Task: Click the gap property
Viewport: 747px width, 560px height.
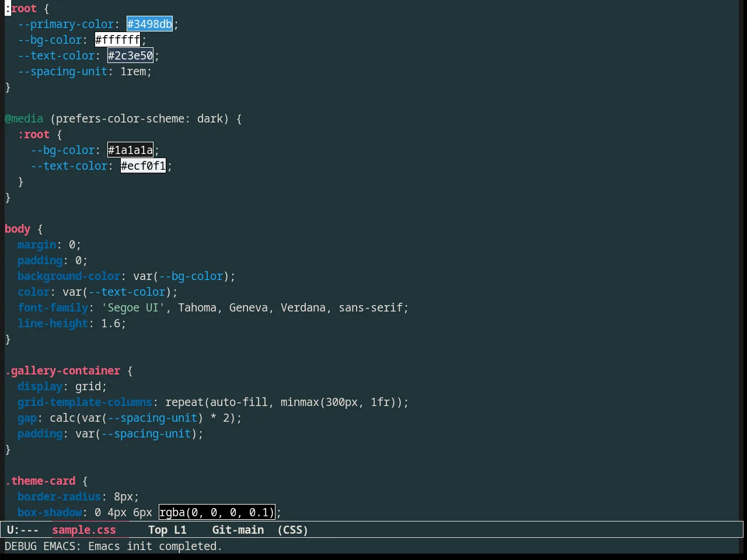Action: coord(27,418)
